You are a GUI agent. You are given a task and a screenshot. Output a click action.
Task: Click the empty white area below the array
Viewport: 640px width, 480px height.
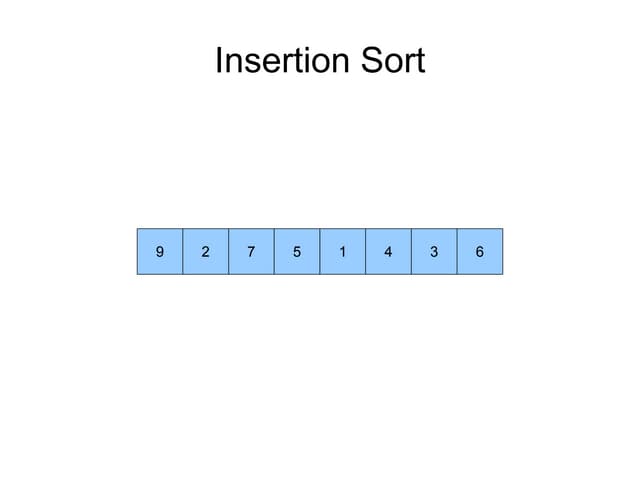(x=320, y=380)
